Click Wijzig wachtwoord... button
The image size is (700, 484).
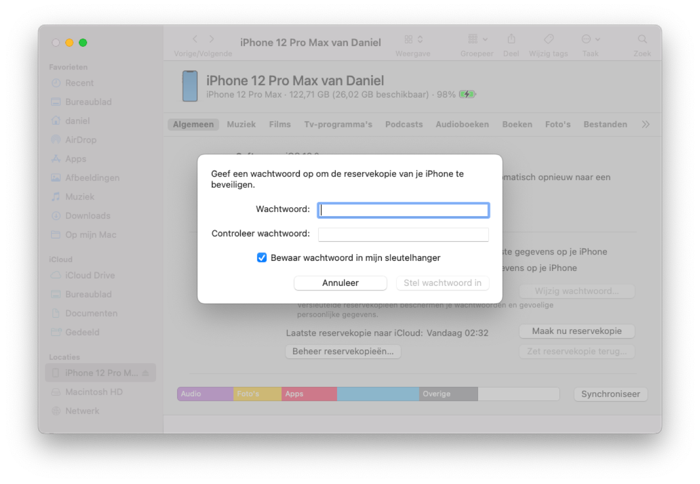tap(577, 291)
